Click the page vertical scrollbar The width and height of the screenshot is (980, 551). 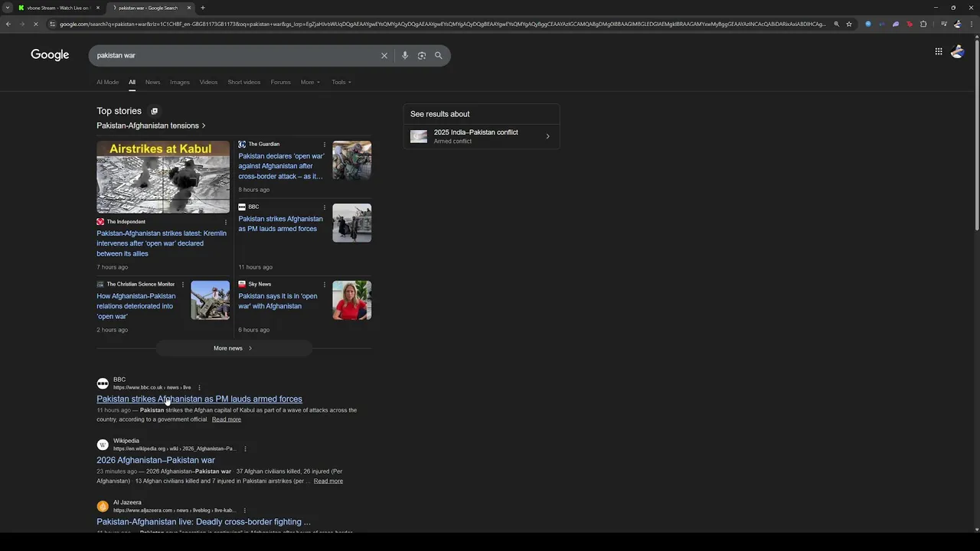pyautogui.click(x=976, y=134)
